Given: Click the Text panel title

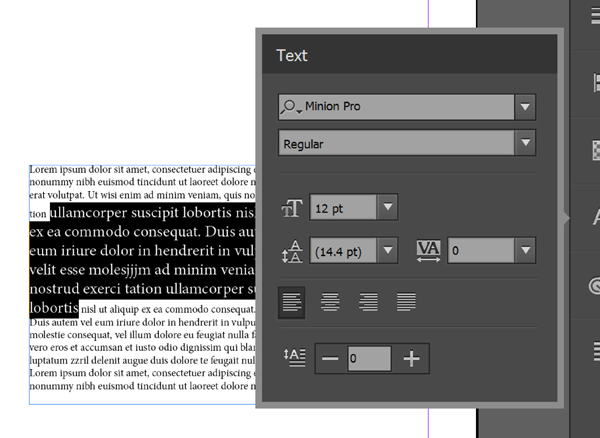Looking at the screenshot, I should pos(292,55).
